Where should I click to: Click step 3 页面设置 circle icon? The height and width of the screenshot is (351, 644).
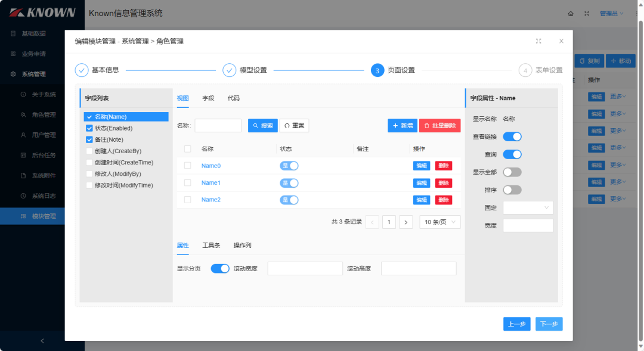tap(377, 70)
